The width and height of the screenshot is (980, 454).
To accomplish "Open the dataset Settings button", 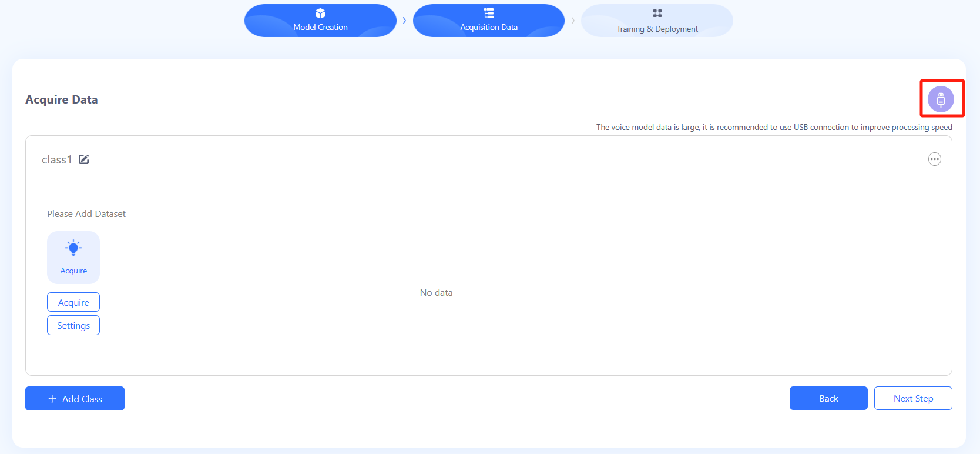I will [x=73, y=325].
